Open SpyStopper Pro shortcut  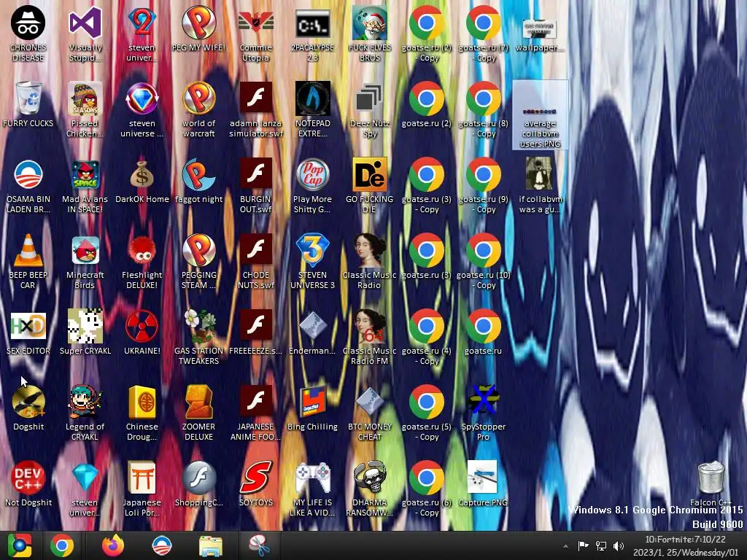pos(483,413)
